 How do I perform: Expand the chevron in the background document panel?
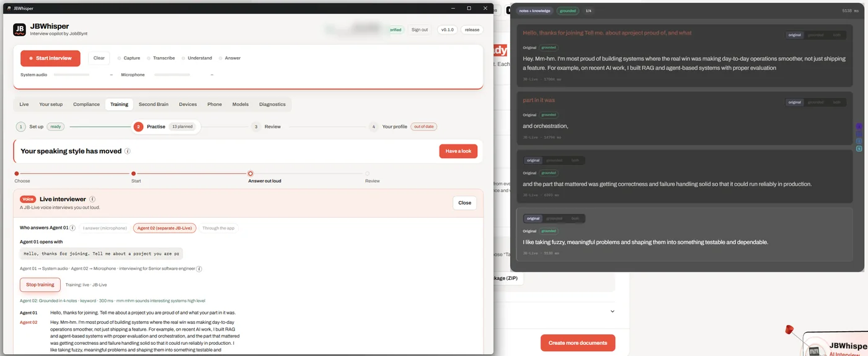[x=612, y=311]
